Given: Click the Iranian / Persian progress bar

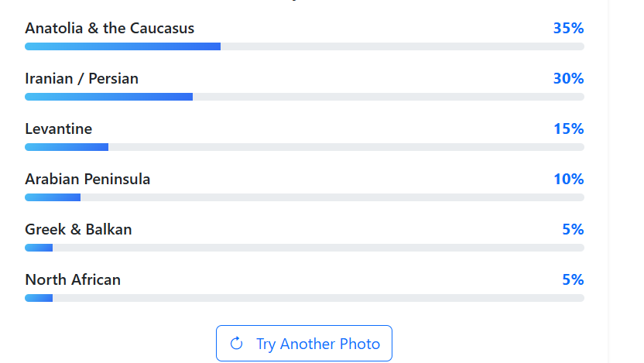Looking at the screenshot, I should [304, 97].
